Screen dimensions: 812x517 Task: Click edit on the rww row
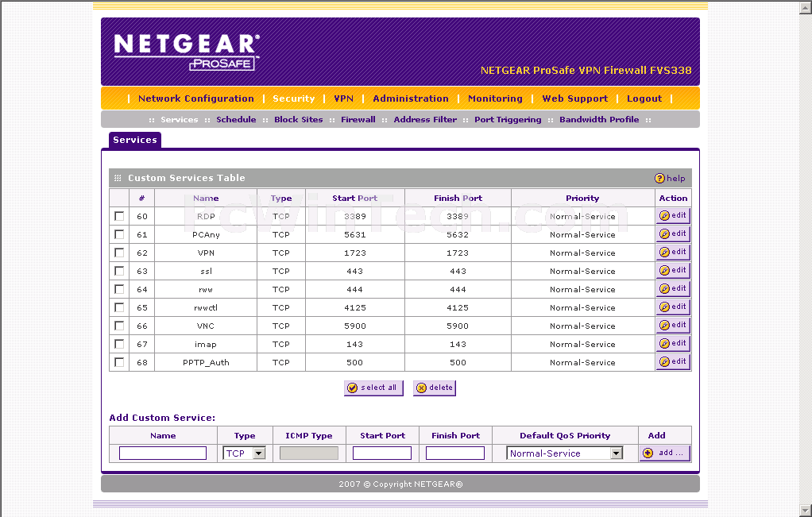673,289
